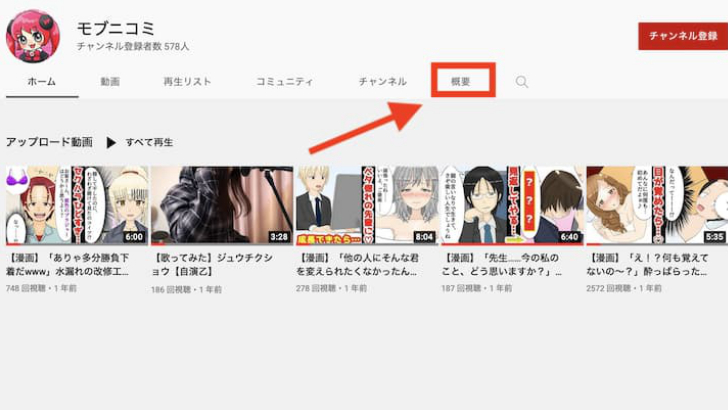Click title 【歌ってみた】ジュウチクショウ

coord(212,265)
